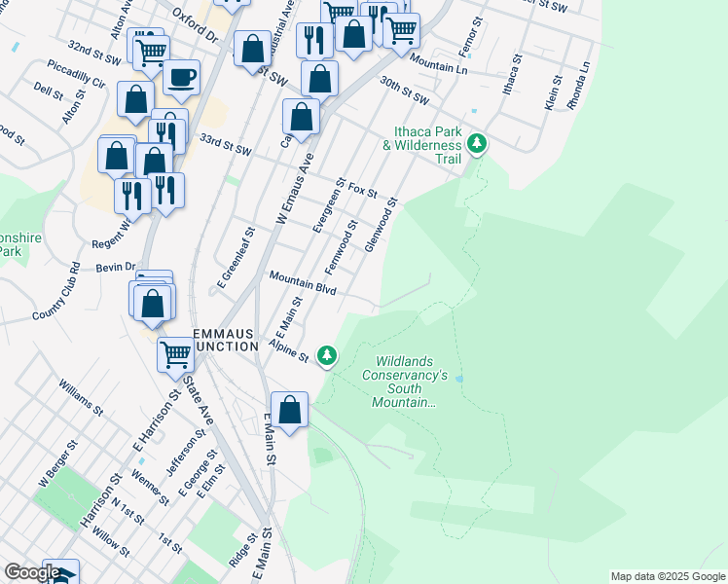The width and height of the screenshot is (728, 584).
Task: Click right restaurant marker above Regent label
Action: pos(165,193)
